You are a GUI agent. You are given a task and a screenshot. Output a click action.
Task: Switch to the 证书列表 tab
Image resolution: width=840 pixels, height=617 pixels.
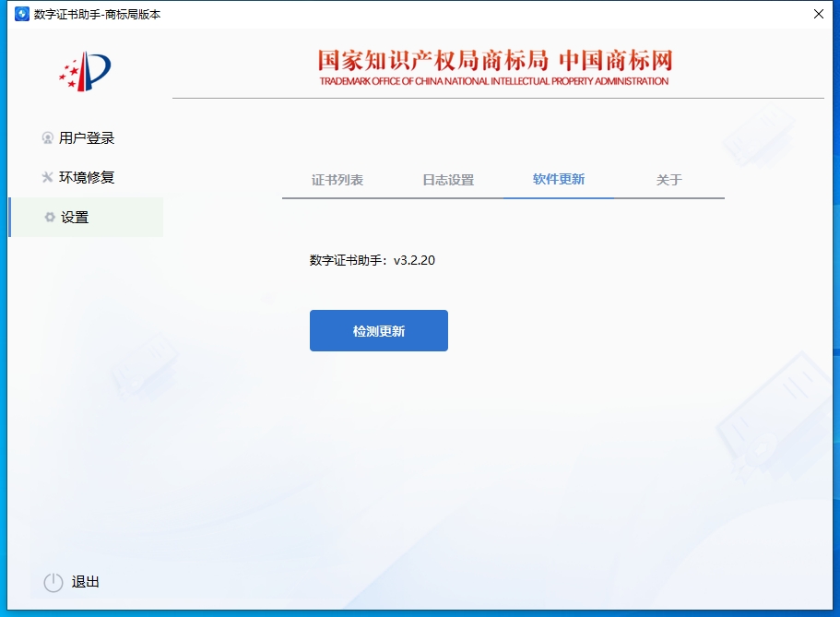[x=337, y=180]
